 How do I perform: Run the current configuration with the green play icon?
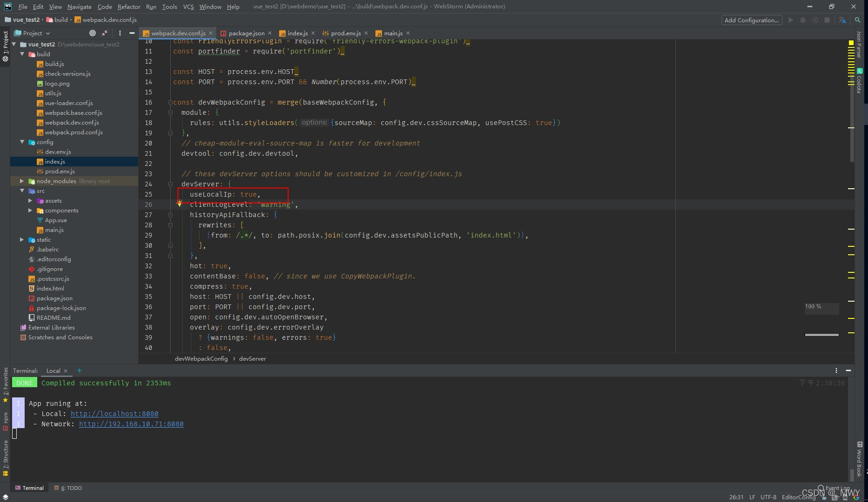pyautogui.click(x=791, y=20)
